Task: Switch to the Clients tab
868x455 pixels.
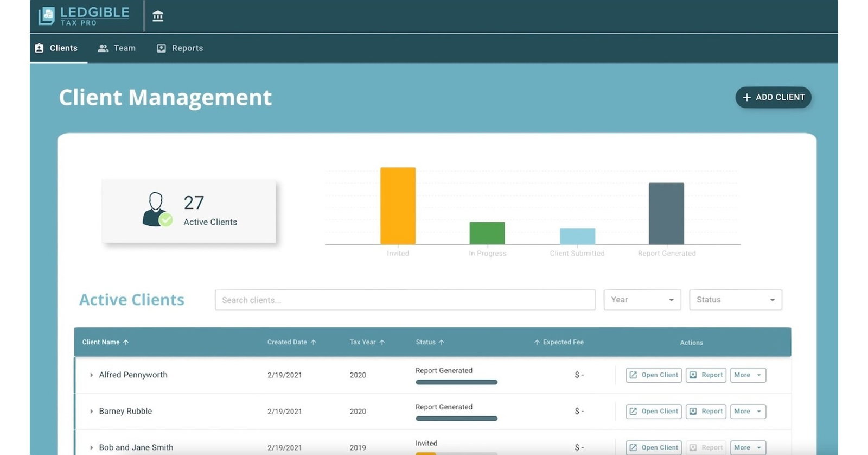Action: pyautogui.click(x=56, y=48)
